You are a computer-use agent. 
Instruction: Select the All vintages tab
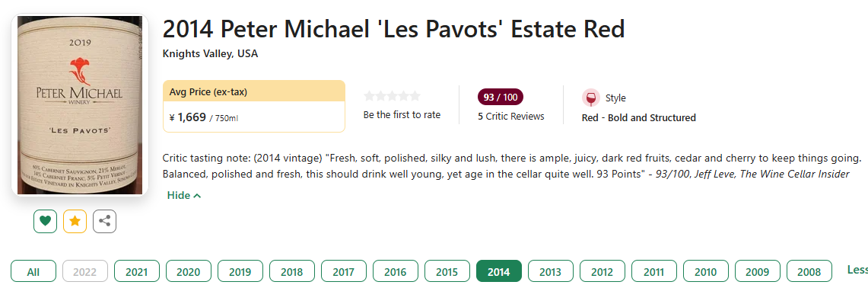tap(33, 272)
